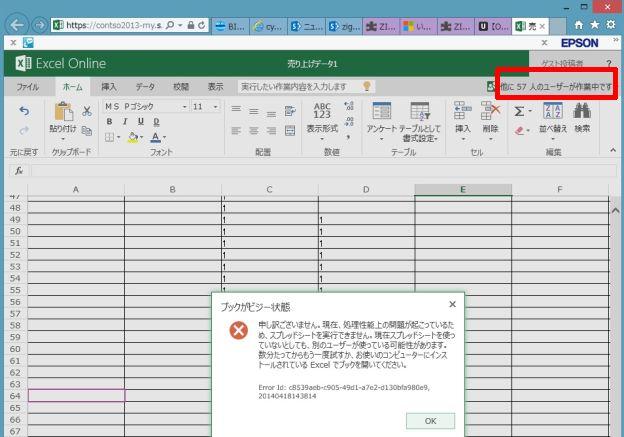The image size is (624, 437).
Task: Click the browser refresh icon
Action: pyautogui.click(x=202, y=25)
